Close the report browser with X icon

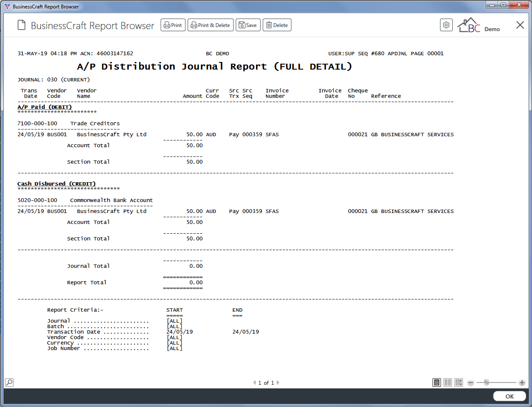coord(520,25)
